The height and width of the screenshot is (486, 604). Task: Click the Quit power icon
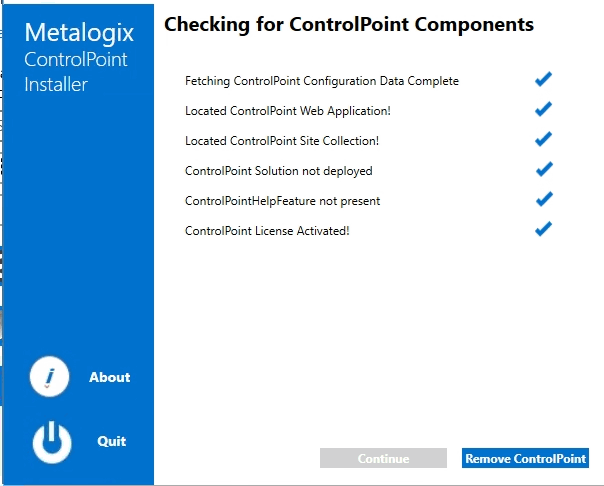pos(52,442)
